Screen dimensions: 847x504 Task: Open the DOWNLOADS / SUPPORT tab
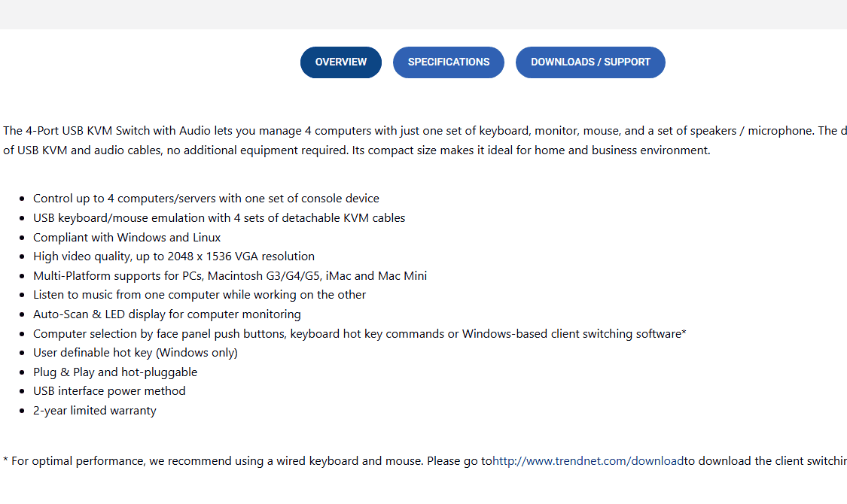[590, 62]
